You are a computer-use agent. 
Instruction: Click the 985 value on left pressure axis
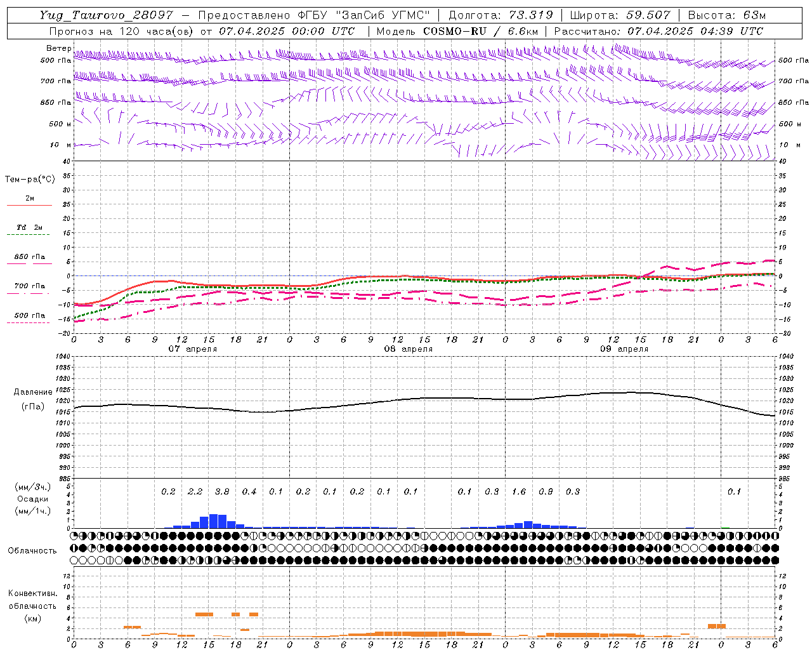(65, 479)
